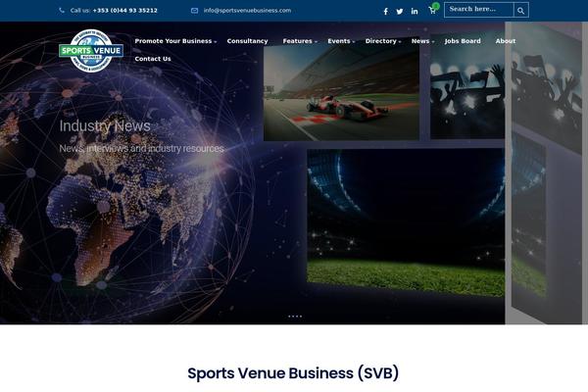Click the slider pagination dots

pos(295,317)
